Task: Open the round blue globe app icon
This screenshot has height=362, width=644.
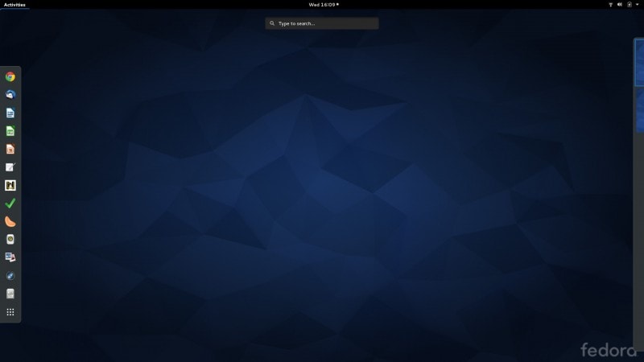Action: (x=10, y=276)
